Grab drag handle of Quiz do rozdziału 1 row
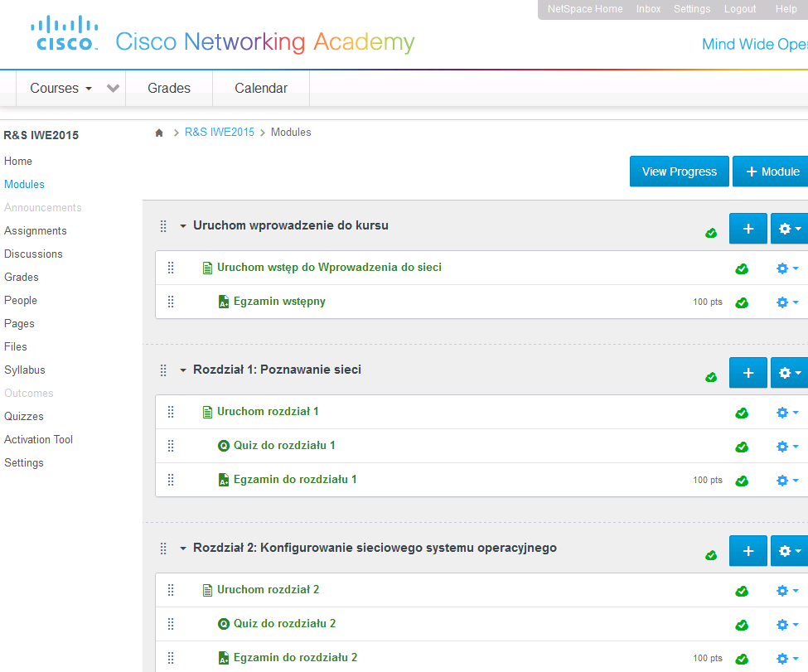The height and width of the screenshot is (672, 808). click(x=171, y=446)
